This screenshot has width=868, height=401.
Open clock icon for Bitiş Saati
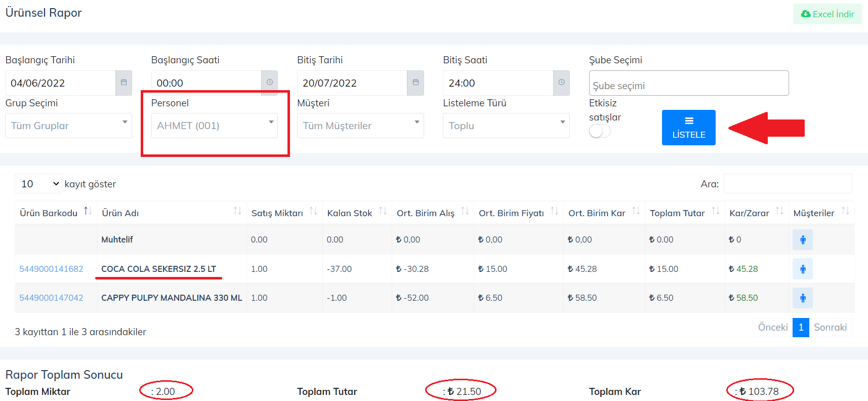561,83
